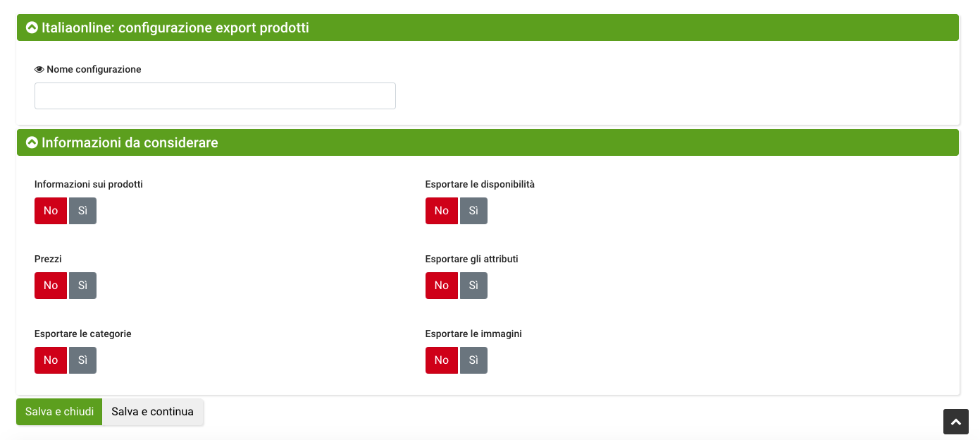Screen dimensions: 980x440
Task: Enable Esportare le categorie with Sì
Action: click(82, 360)
